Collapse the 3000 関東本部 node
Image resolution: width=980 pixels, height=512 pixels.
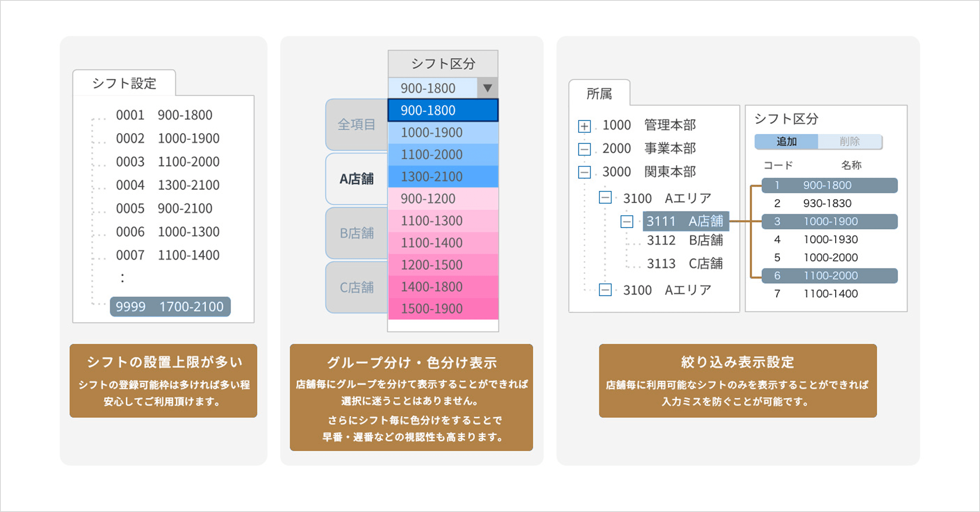(584, 172)
